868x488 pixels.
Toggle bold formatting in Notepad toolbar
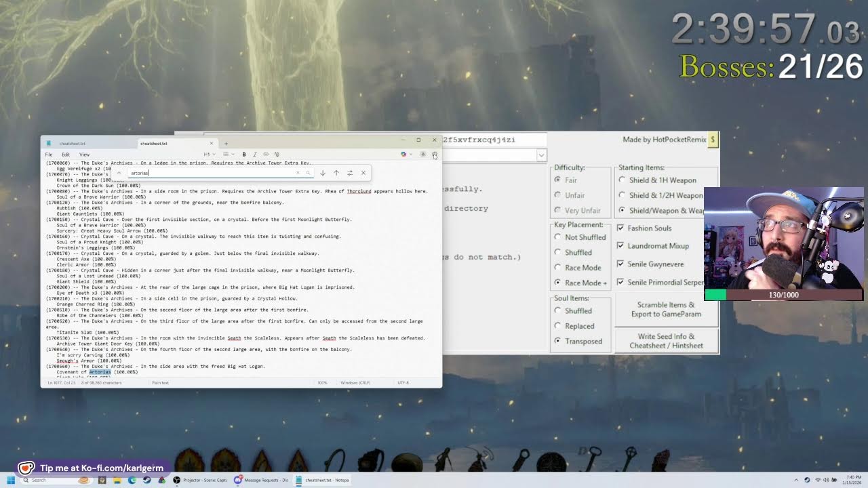[244, 155]
